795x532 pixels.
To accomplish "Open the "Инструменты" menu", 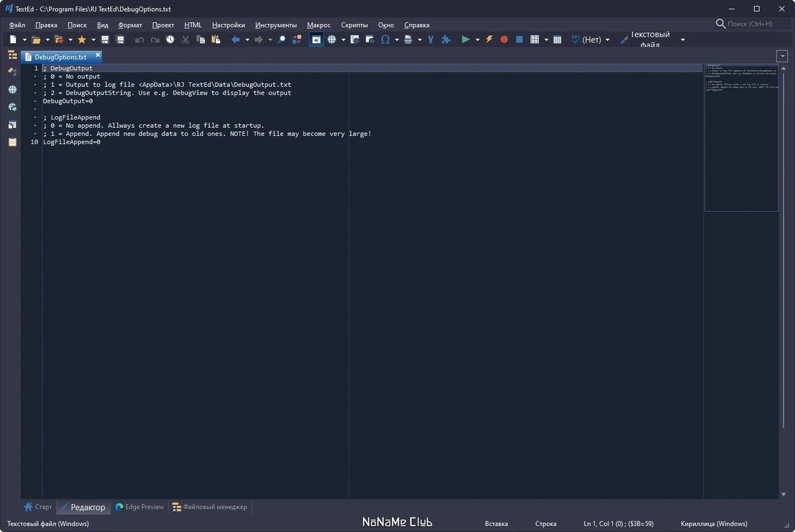I will click(276, 25).
